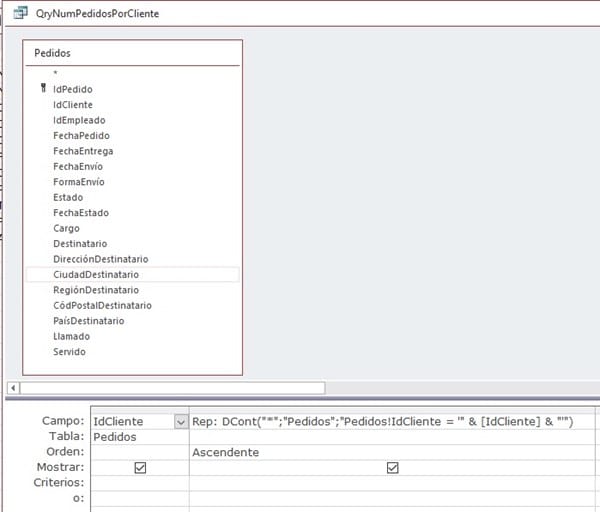Viewport: 600px width, 512px height.
Task: Click Criterios cell under Rep column
Action: (392, 483)
